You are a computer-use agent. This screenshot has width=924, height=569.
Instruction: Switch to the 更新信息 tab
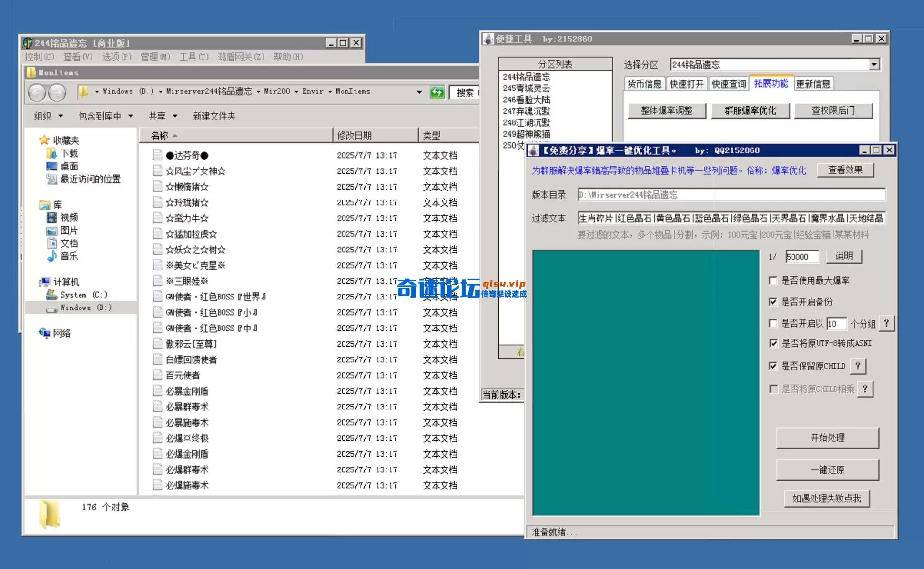(x=813, y=83)
